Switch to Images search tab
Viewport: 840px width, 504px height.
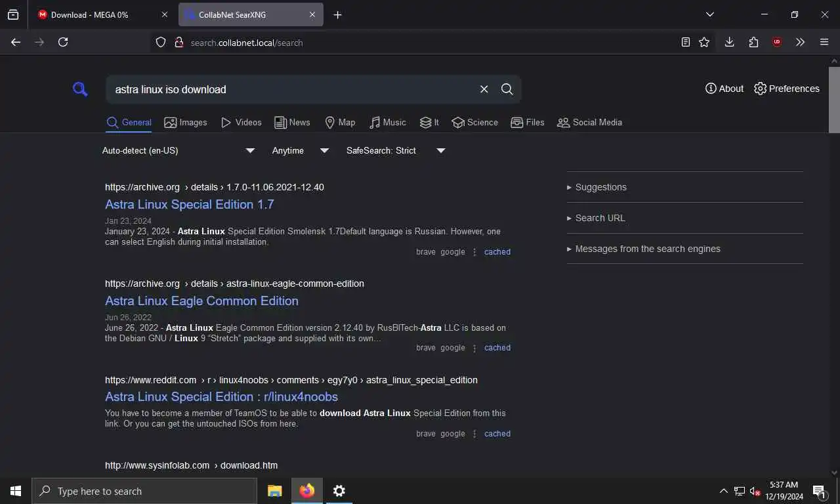pos(186,123)
